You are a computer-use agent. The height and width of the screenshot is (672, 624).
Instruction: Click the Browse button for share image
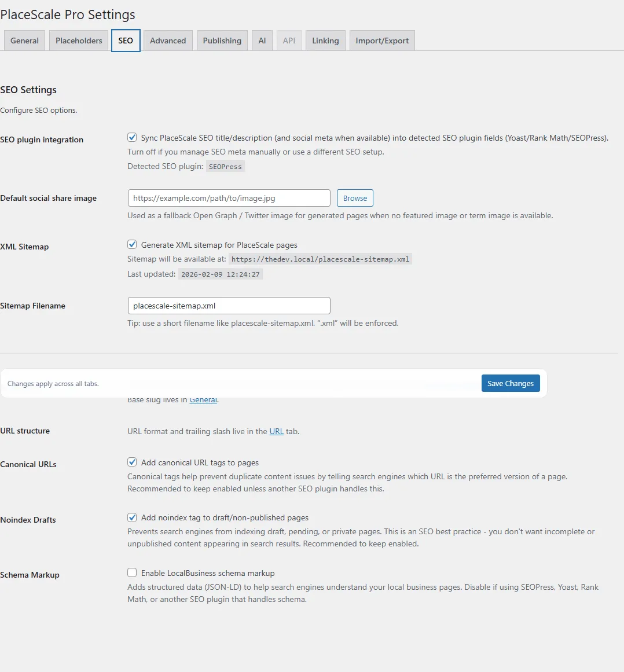(x=355, y=197)
